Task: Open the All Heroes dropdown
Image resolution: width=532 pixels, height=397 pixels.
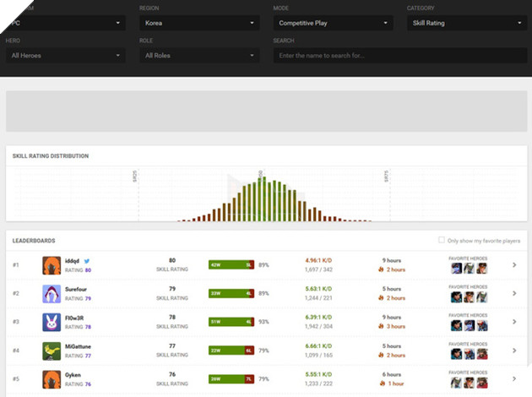Action: pyautogui.click(x=65, y=56)
